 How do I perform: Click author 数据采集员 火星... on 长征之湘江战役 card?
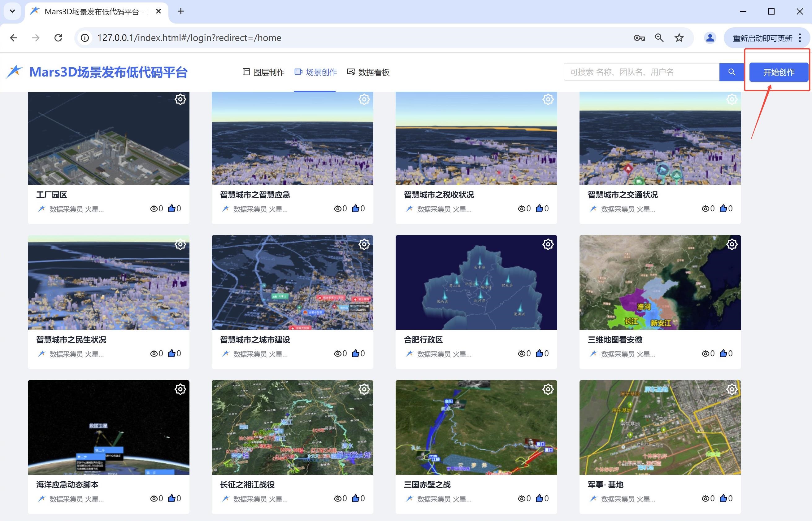click(x=260, y=499)
